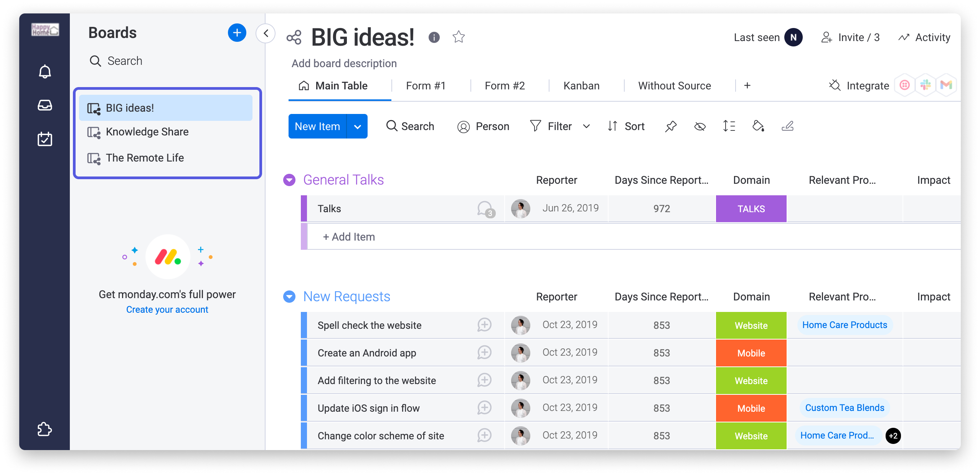The image size is (980, 475).
Task: Expand the Filter dropdown chevron
Action: pos(586,126)
